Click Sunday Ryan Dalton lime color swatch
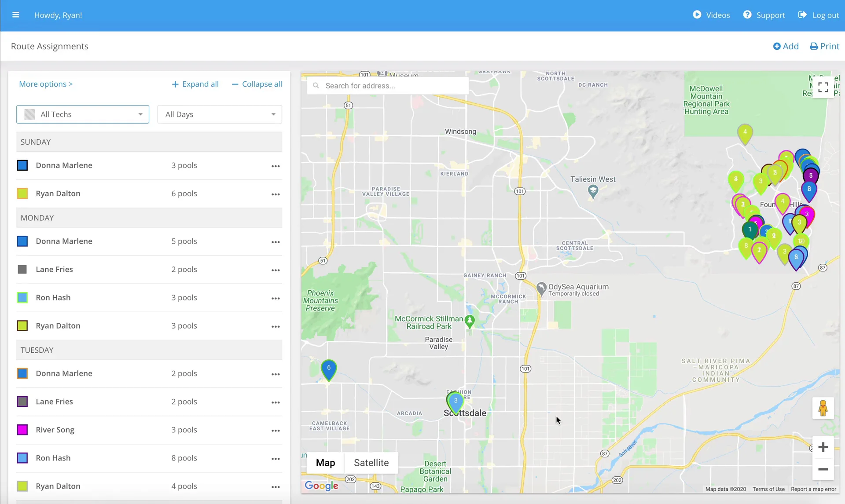The image size is (845, 504). pos(22,194)
